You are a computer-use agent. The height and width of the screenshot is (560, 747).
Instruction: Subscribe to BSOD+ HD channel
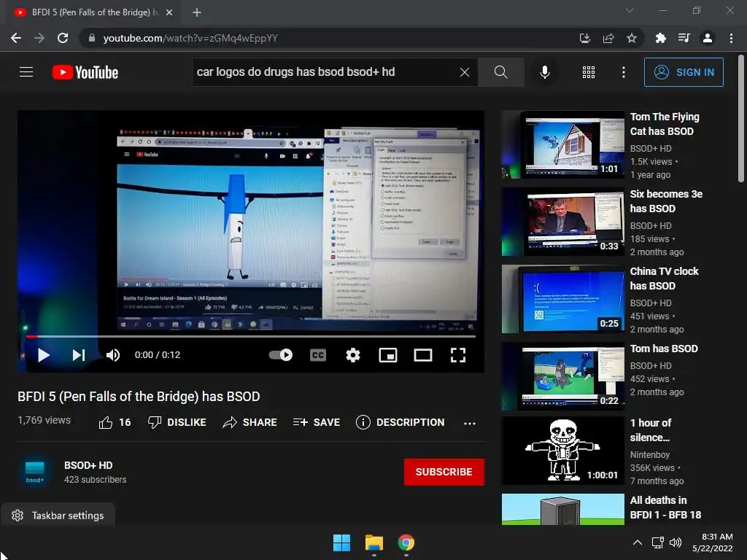(x=444, y=472)
